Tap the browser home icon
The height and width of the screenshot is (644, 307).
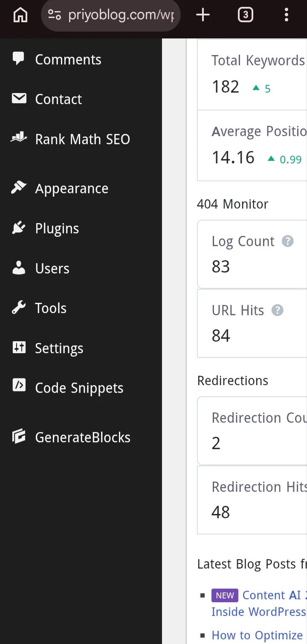pos(20,15)
